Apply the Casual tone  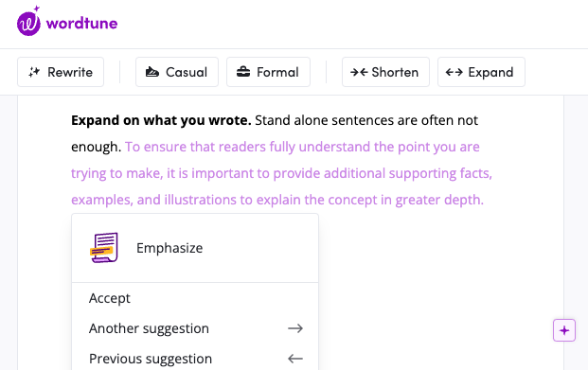point(177,72)
